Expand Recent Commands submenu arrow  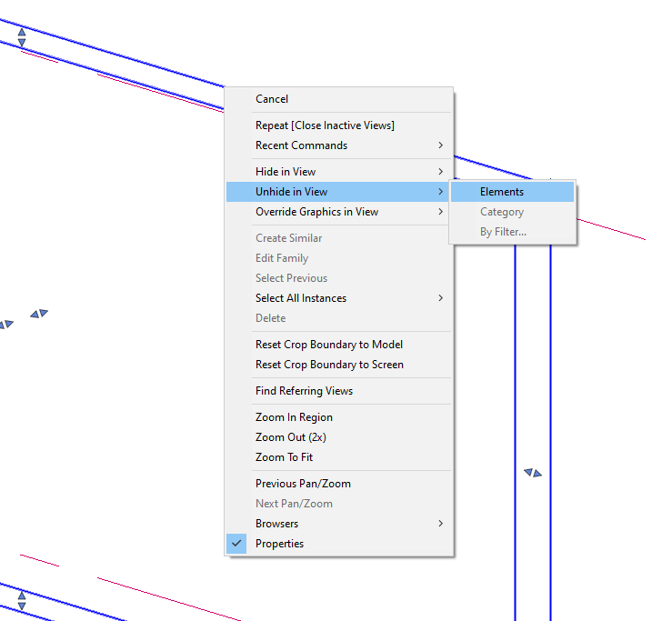point(440,145)
